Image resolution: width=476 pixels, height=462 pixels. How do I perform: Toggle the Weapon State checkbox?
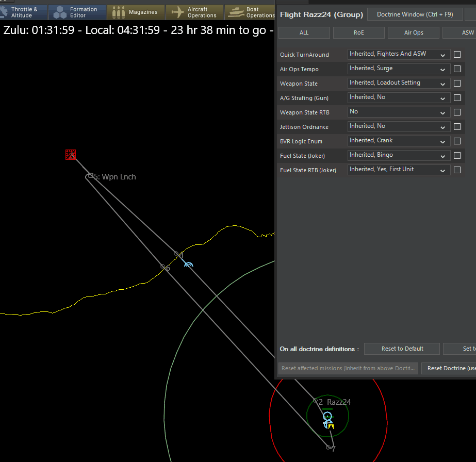point(457,83)
